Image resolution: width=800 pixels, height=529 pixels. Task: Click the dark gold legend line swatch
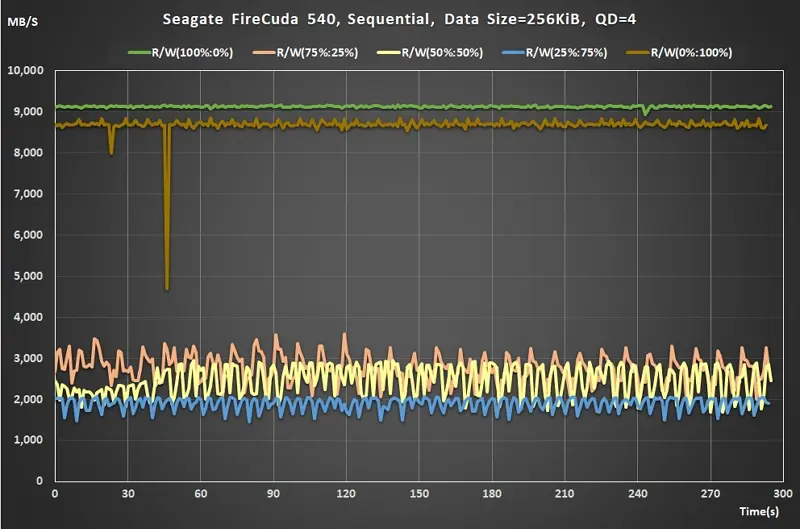(x=638, y=53)
